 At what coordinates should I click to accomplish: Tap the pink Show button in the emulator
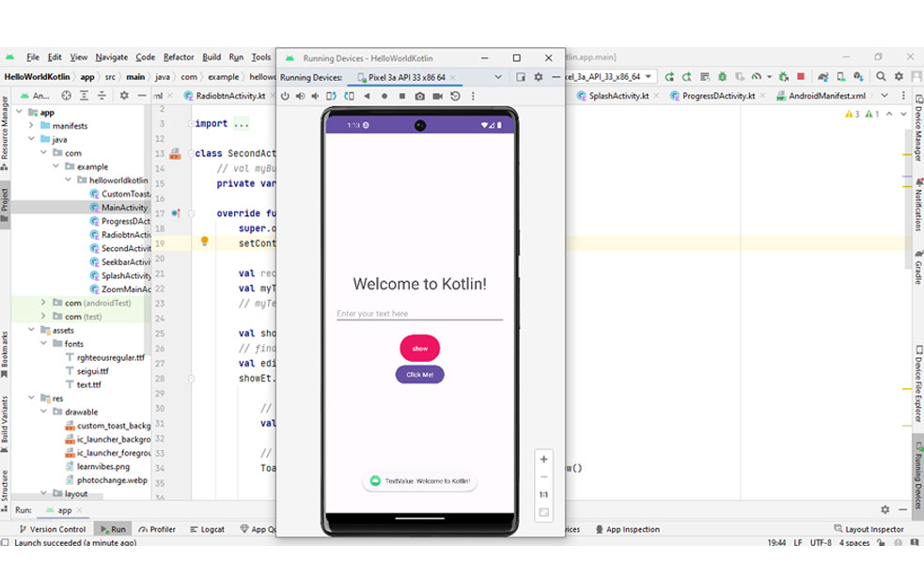point(419,349)
